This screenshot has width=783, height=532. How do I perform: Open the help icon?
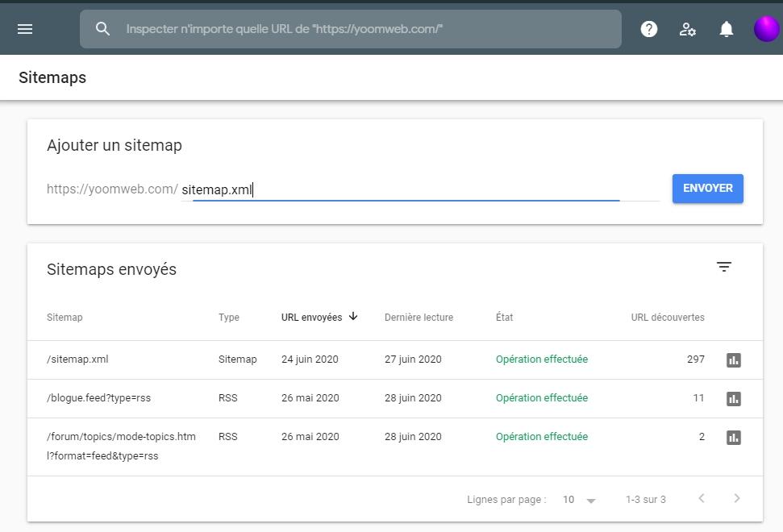point(648,28)
